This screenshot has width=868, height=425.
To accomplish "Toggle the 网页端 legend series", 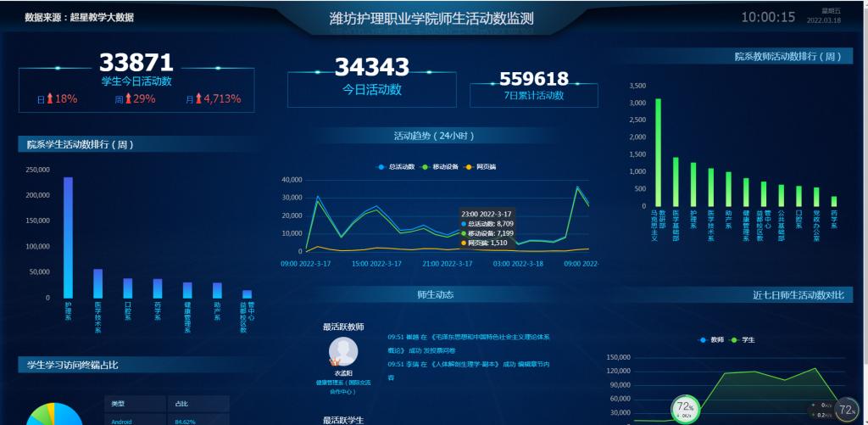I will pos(480,167).
